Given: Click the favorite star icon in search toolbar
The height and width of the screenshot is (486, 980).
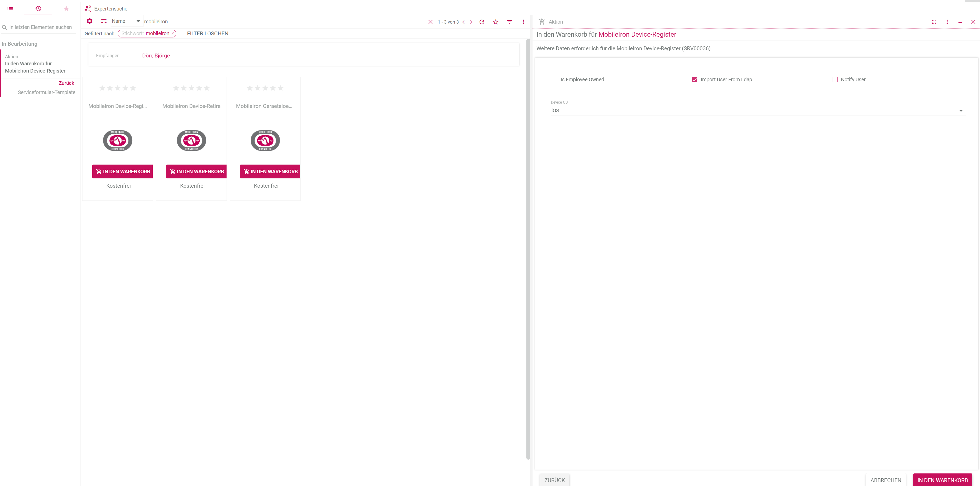Looking at the screenshot, I should 495,22.
